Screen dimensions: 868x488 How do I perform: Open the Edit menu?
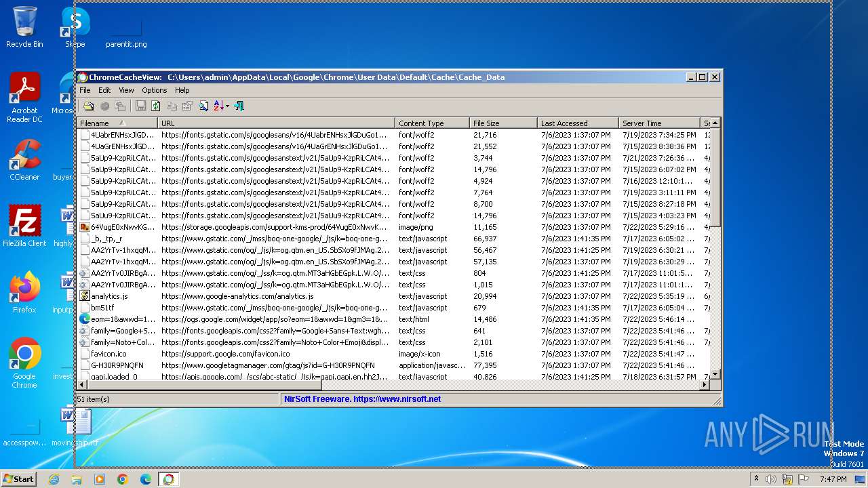tap(104, 90)
